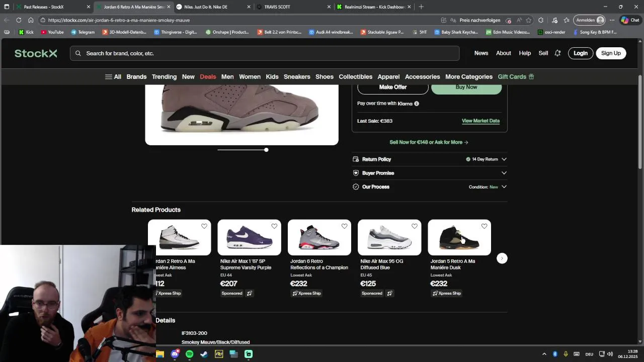Click Sell Now for €148 link
Screen dimensions: 644x362
pos(429,142)
